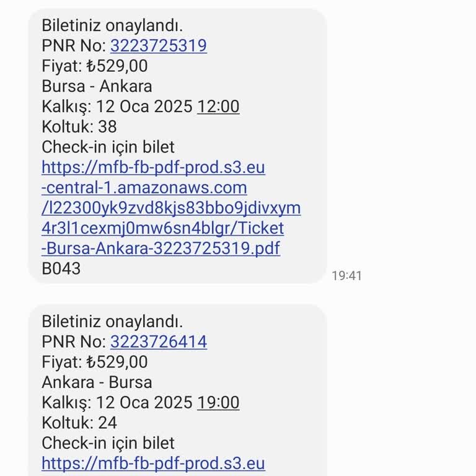Tap the price line in the Bursa - Ankara message
The height and width of the screenshot is (476, 476).
tap(95, 66)
